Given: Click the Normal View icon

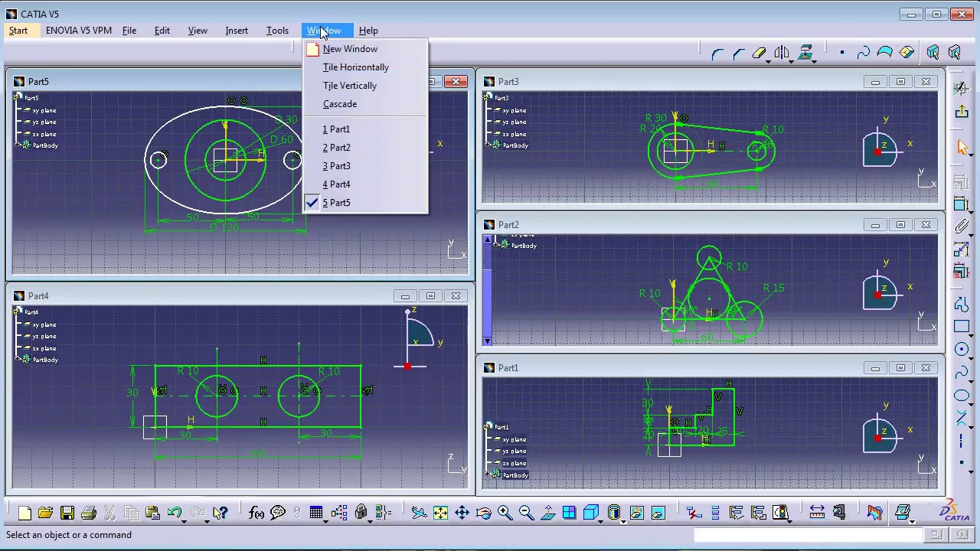Looking at the screenshot, I should pyautogui.click(x=547, y=513).
